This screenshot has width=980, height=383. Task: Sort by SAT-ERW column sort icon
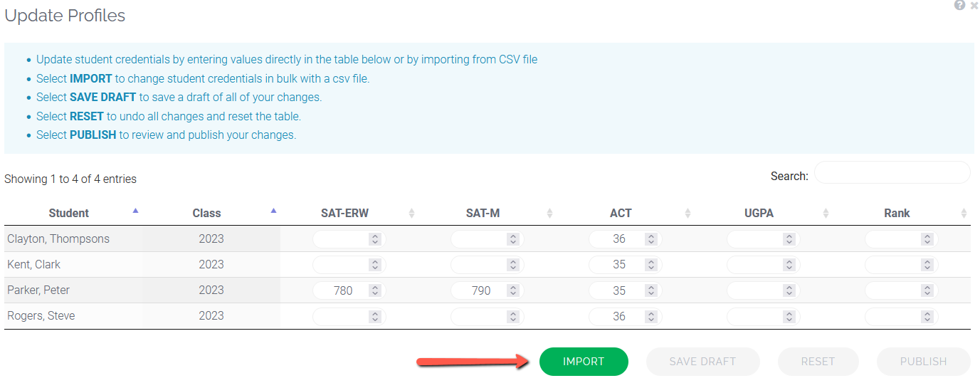click(x=411, y=213)
